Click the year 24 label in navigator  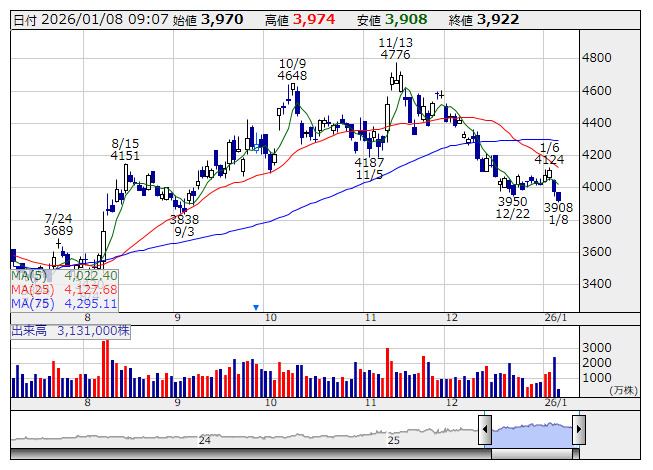point(204,440)
